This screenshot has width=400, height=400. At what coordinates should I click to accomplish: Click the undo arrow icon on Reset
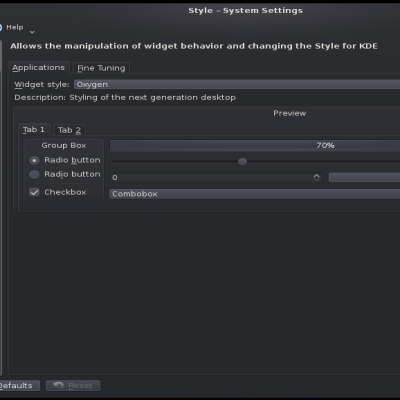point(59,385)
